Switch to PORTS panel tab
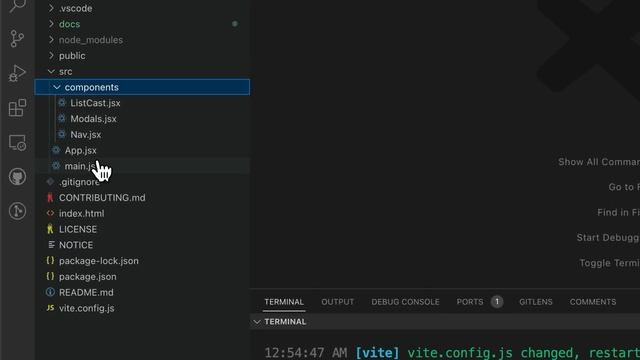 [470, 302]
